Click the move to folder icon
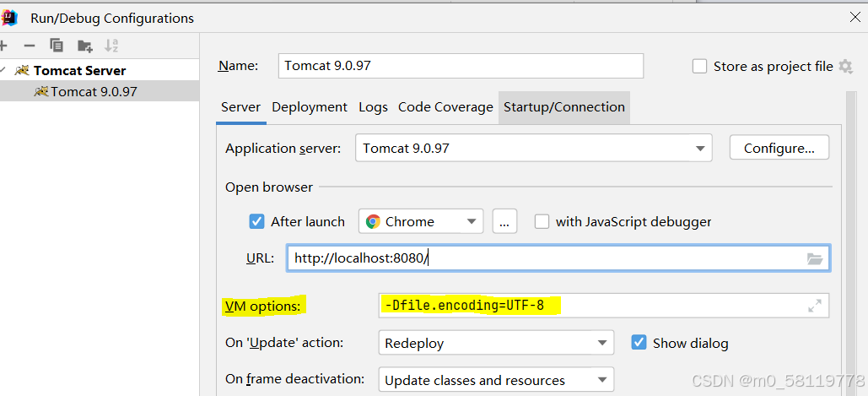The width and height of the screenshot is (868, 396). tap(84, 46)
